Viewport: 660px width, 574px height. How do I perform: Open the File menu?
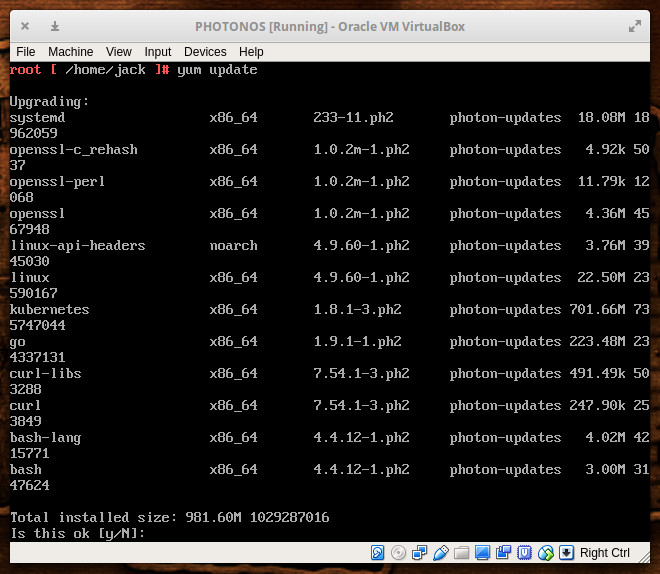point(26,52)
